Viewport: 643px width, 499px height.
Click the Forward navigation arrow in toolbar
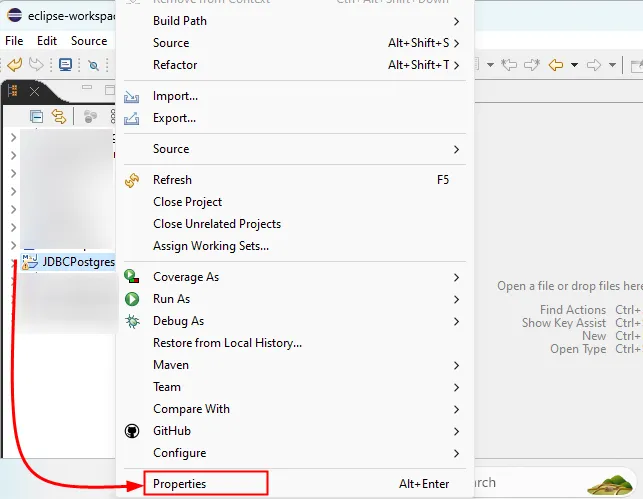pos(594,65)
